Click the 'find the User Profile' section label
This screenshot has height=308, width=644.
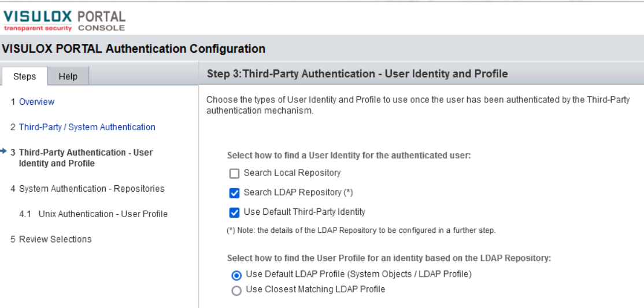point(388,258)
